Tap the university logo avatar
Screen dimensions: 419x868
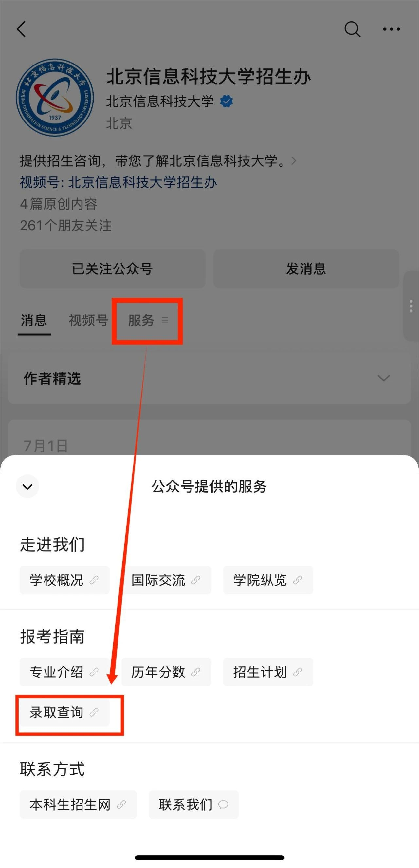55,97
